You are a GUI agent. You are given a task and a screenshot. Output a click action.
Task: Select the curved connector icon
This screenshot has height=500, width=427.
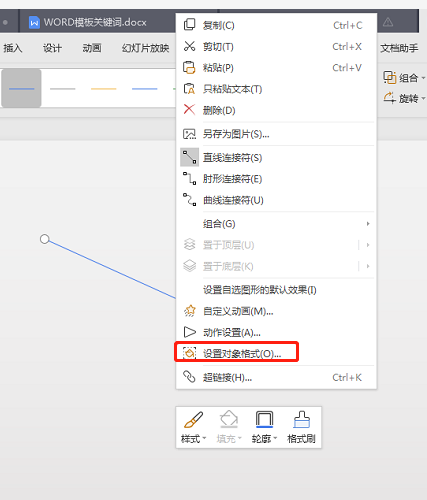click(189, 200)
